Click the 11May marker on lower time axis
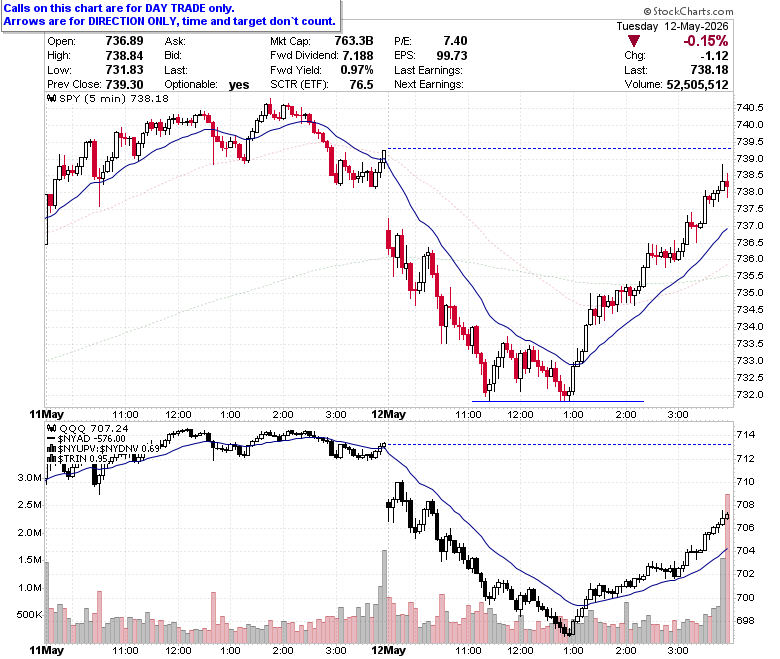This screenshot has width=780, height=659. (46, 650)
